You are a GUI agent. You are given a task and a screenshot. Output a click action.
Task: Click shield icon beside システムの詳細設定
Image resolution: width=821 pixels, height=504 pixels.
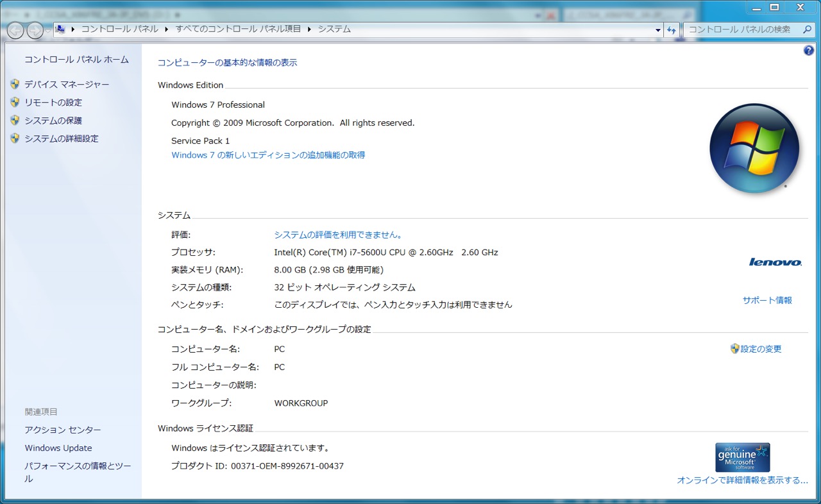[15, 138]
